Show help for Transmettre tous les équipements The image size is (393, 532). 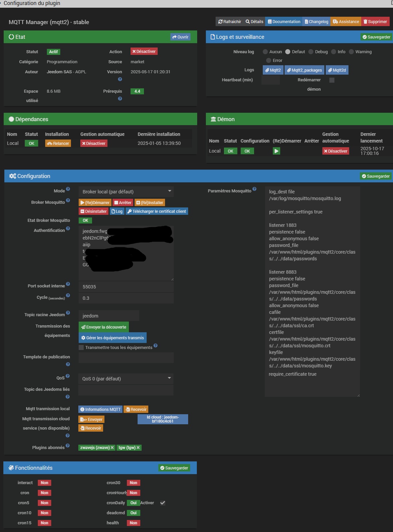click(155, 346)
